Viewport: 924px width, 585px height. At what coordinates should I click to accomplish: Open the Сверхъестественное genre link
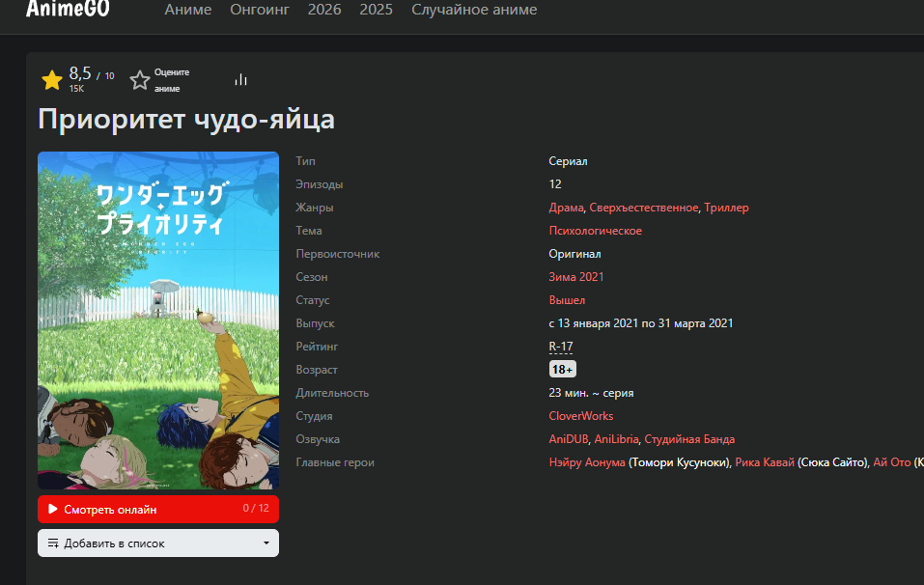click(643, 208)
